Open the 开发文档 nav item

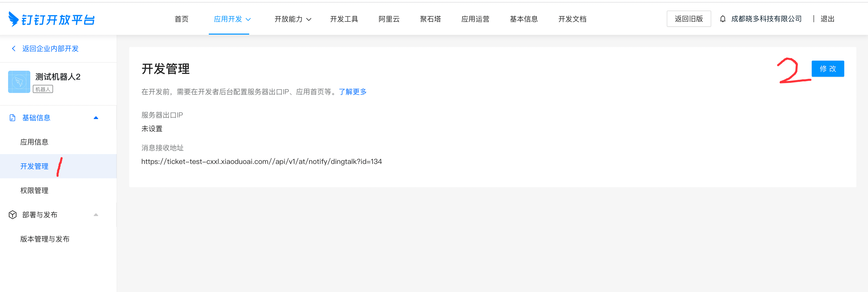pos(572,19)
